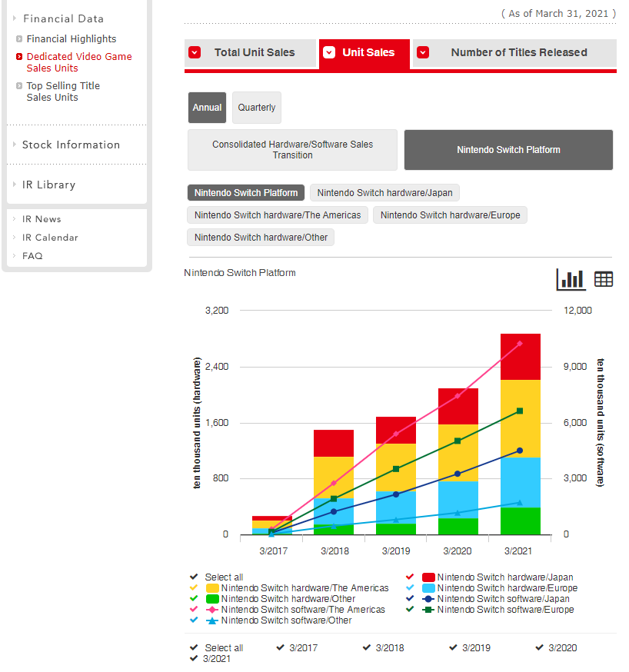Toggle Nintendo Switch hardware/Japan series
Image resolution: width=629 pixels, height=672 pixels.
410,577
